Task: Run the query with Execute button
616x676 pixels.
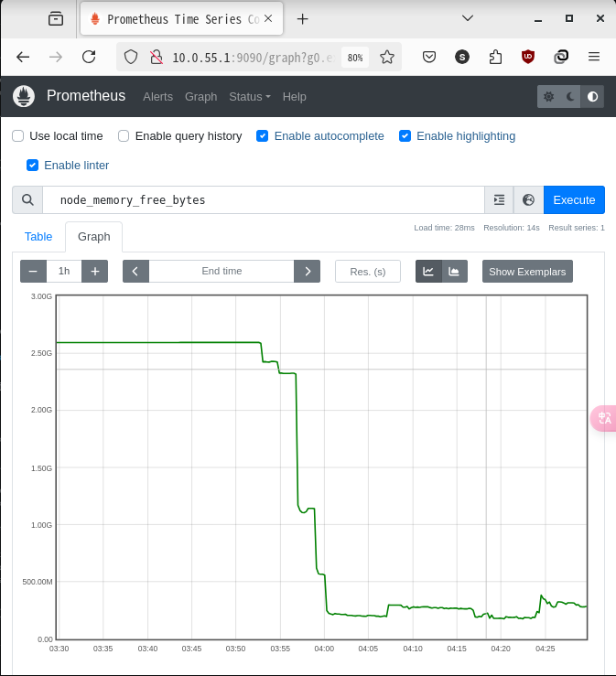Action: click(574, 200)
